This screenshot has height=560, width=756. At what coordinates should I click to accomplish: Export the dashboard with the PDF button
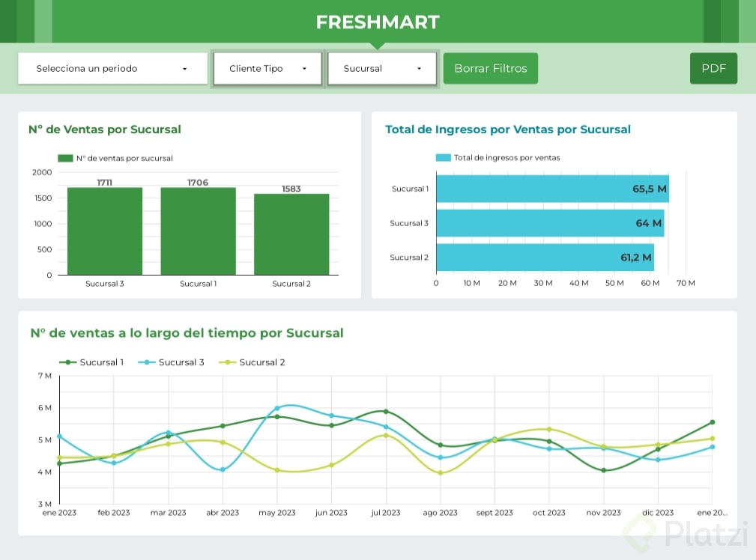(713, 69)
